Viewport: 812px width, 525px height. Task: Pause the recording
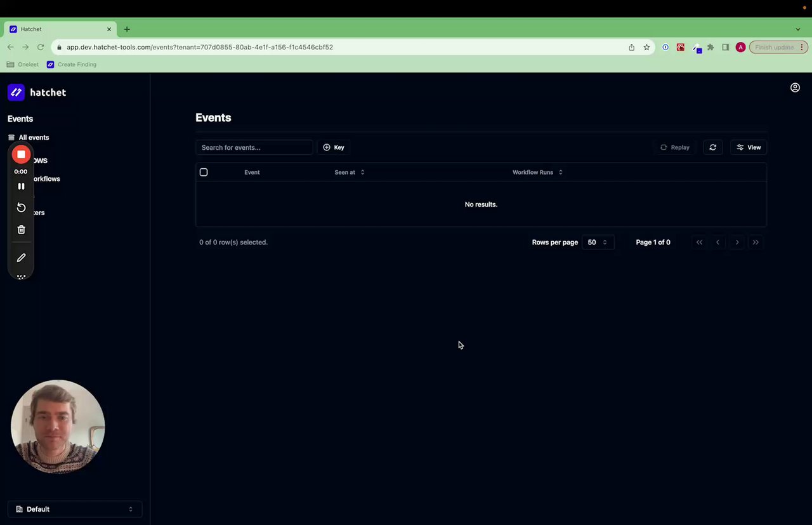pos(21,186)
